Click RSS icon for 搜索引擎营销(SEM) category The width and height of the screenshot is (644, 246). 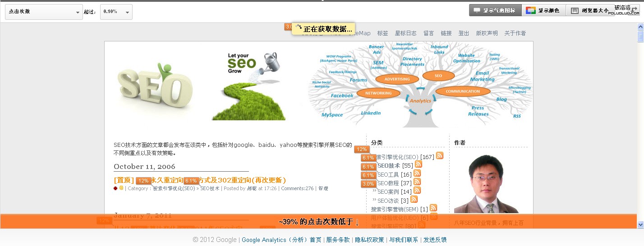(x=433, y=208)
